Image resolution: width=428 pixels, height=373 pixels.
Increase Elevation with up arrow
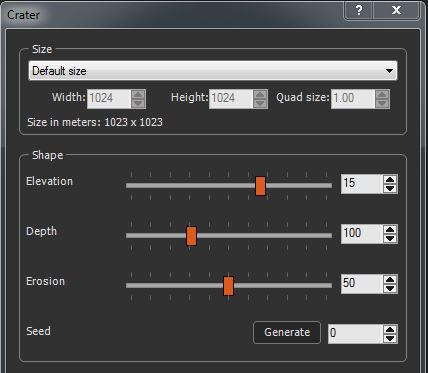click(x=390, y=179)
